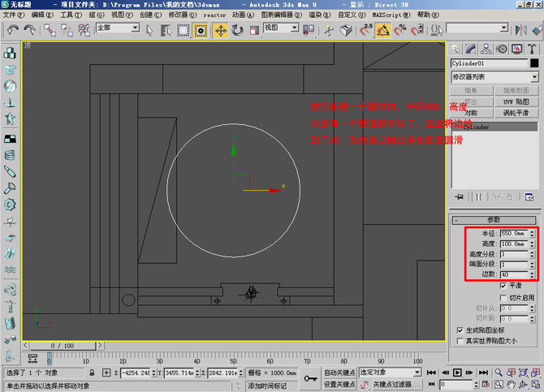Activate the Select and Move tool
544x392 pixels.
pos(220,31)
